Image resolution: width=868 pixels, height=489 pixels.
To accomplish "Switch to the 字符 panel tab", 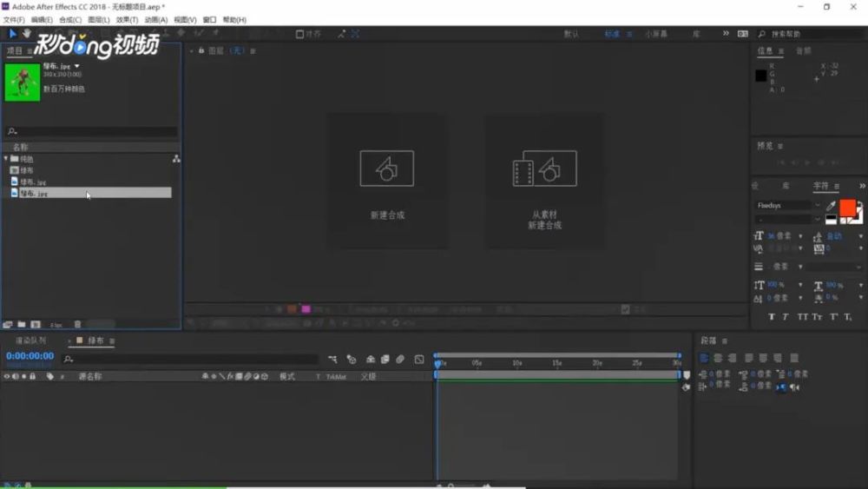I will coord(821,186).
